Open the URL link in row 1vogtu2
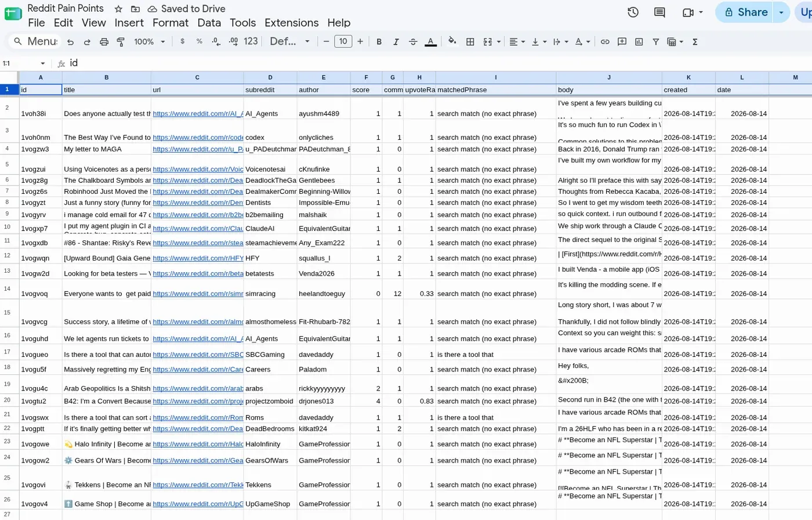This screenshot has width=812, height=520. (x=197, y=401)
